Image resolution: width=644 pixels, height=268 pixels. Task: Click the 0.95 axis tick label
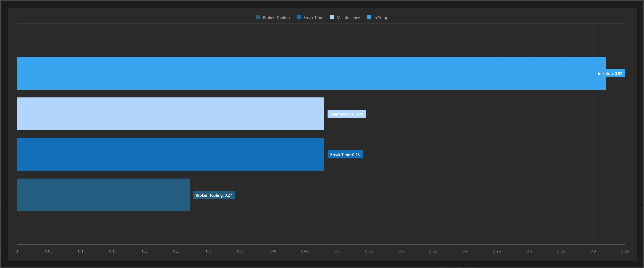click(x=625, y=251)
